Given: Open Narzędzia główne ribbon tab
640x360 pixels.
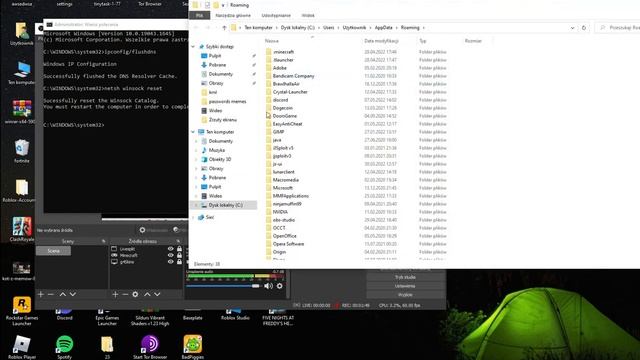Looking at the screenshot, I should click(233, 16).
